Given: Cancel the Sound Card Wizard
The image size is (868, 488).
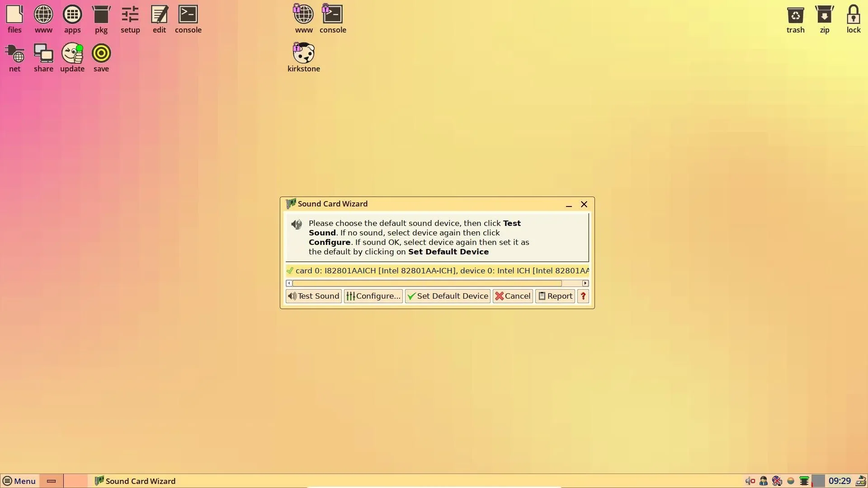Looking at the screenshot, I should (513, 296).
